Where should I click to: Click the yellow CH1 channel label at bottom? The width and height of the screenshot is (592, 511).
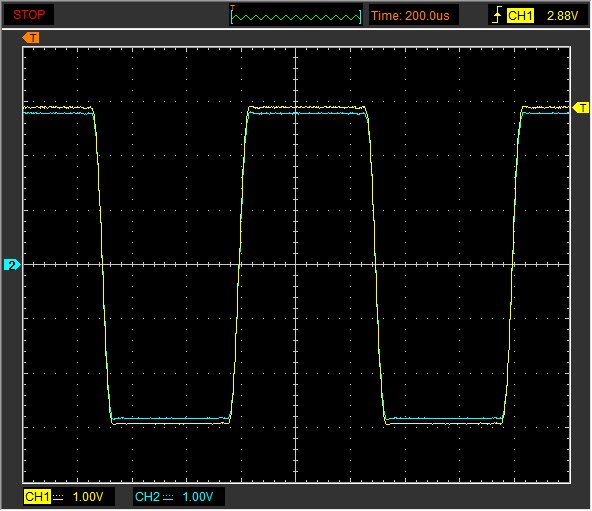pos(37,497)
